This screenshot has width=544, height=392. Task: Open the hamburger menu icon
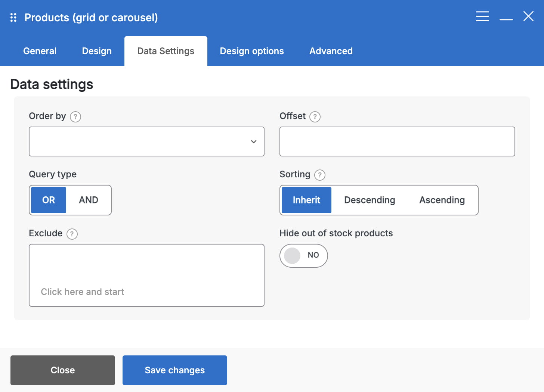(482, 16)
